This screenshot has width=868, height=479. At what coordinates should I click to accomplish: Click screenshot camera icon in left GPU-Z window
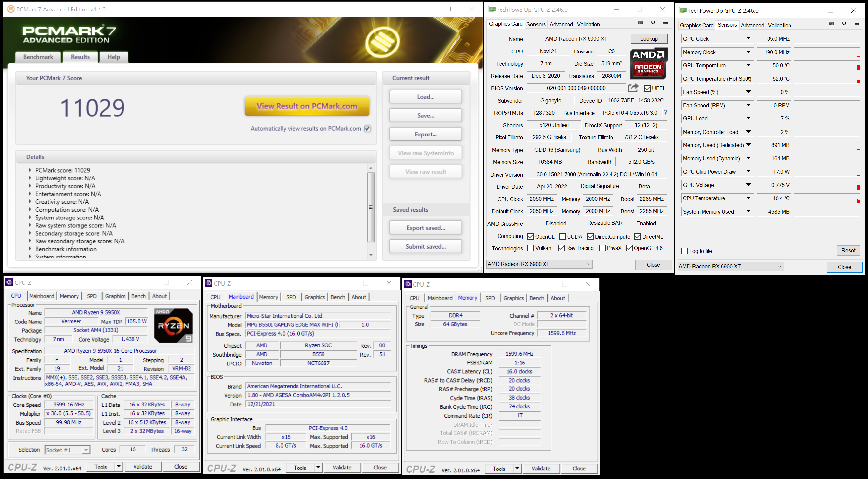click(x=640, y=23)
